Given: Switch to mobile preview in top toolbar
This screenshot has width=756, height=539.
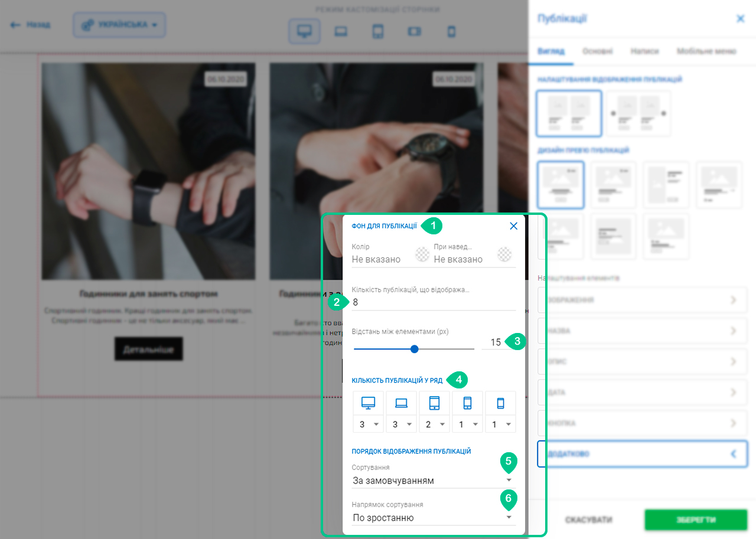Looking at the screenshot, I should coord(451,31).
